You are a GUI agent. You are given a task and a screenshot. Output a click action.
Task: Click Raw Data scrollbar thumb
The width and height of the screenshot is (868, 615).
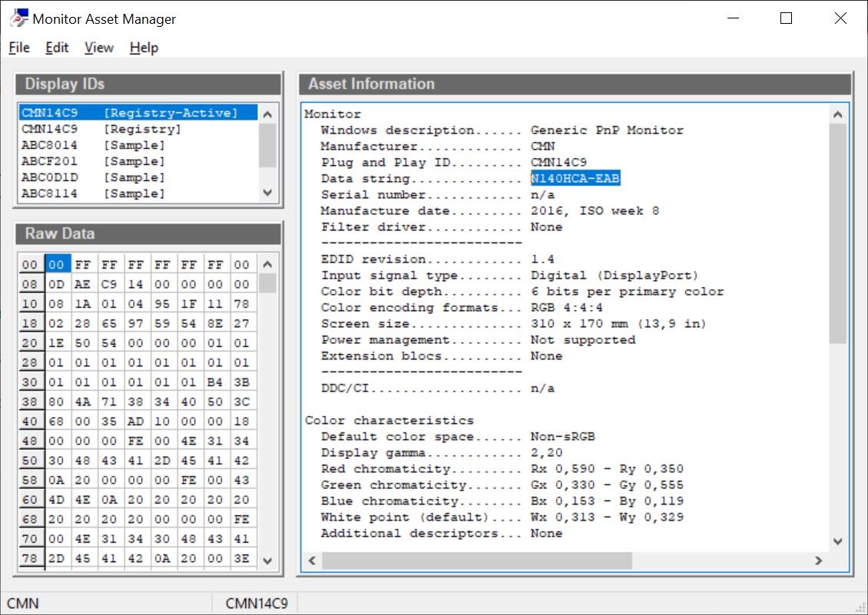267,283
